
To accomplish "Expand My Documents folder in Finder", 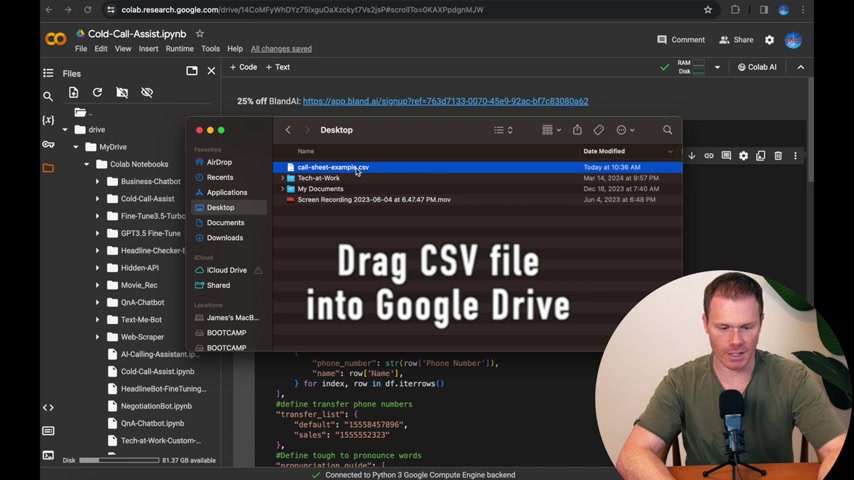I will coord(282,189).
